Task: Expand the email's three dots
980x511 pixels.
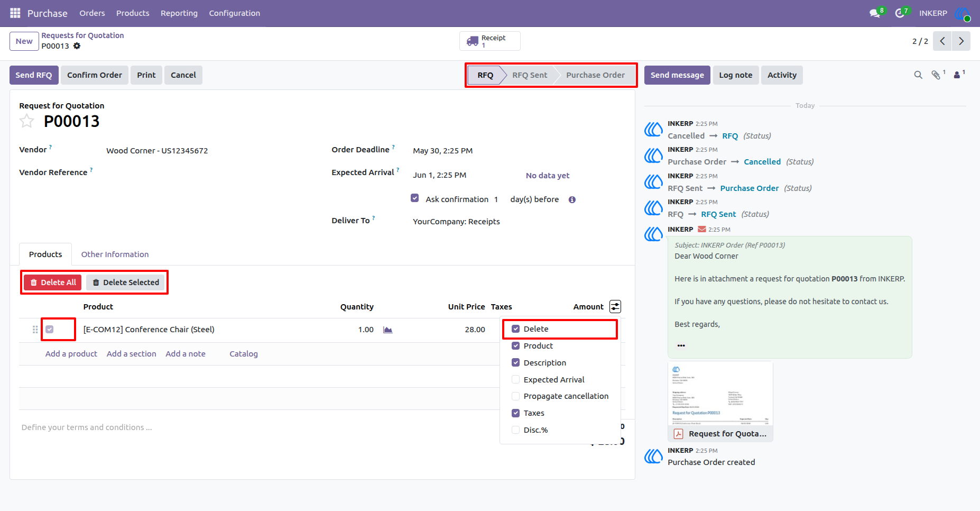Action: pos(681,345)
